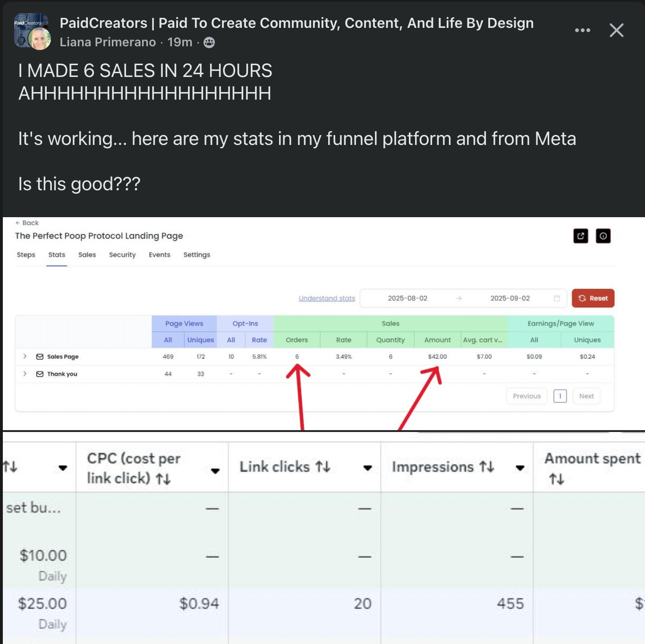Screen dimensions: 645x644
Task: Click the start date 2025-08-02 field
Action: [407, 298]
